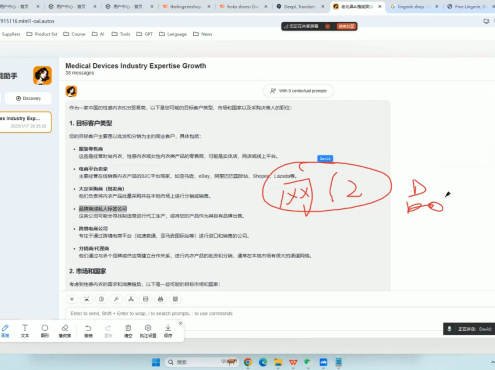Click the orange stop-sharing button in sharing bar
This screenshot has width=495, height=370.
pos(346,26)
